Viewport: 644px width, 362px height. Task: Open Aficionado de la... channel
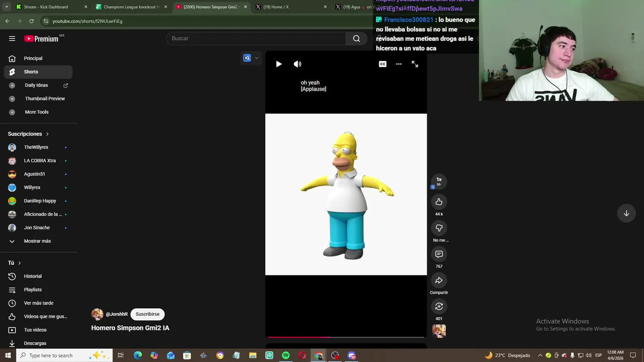pyautogui.click(x=38, y=214)
